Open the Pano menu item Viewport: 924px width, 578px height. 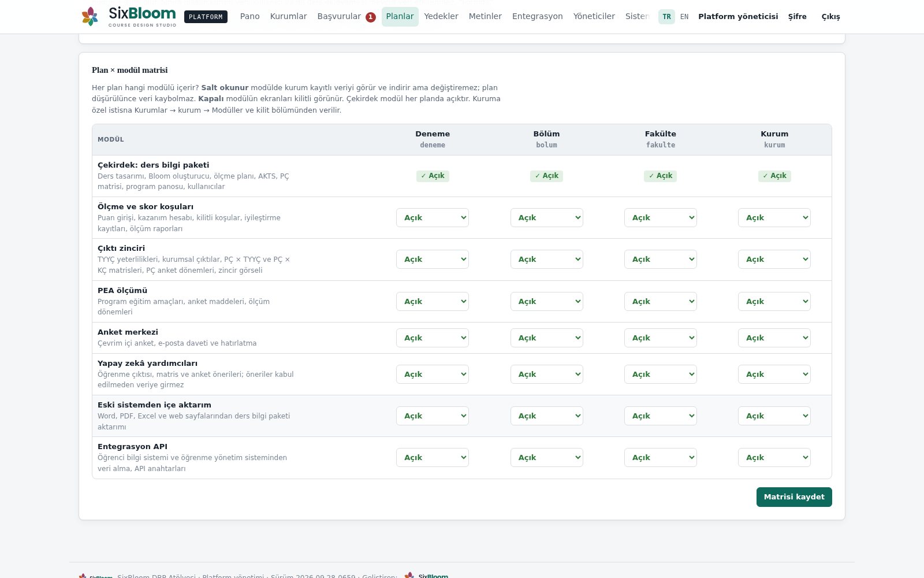(250, 16)
